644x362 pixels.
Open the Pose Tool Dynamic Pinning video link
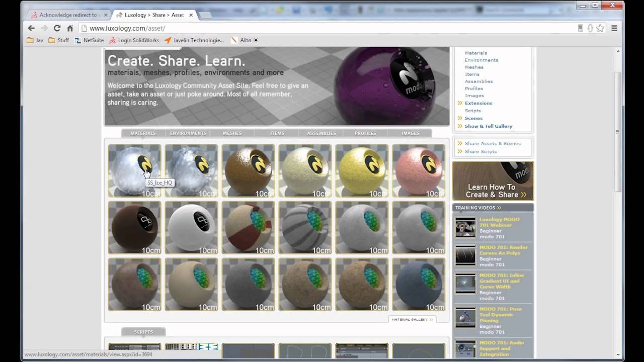point(501,315)
